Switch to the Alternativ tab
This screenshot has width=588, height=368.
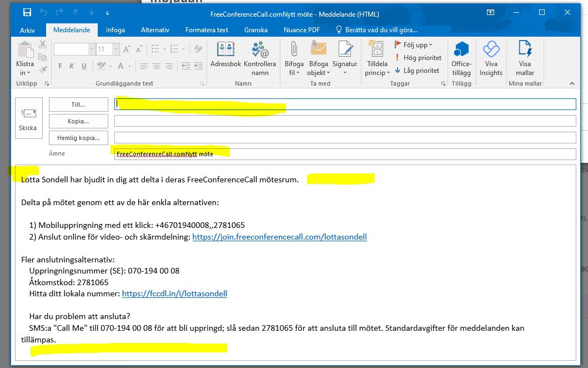[155, 30]
